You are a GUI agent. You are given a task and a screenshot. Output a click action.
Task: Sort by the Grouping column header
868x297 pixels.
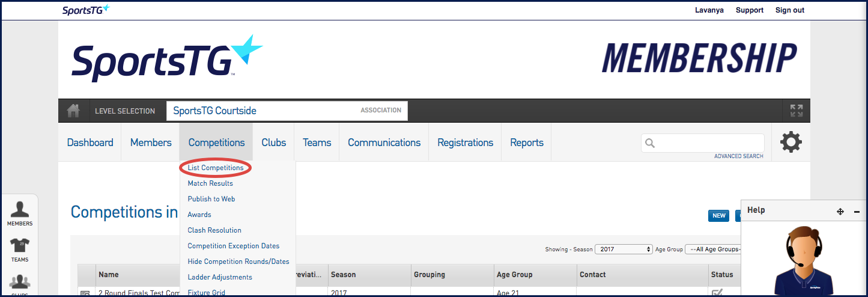tap(429, 275)
